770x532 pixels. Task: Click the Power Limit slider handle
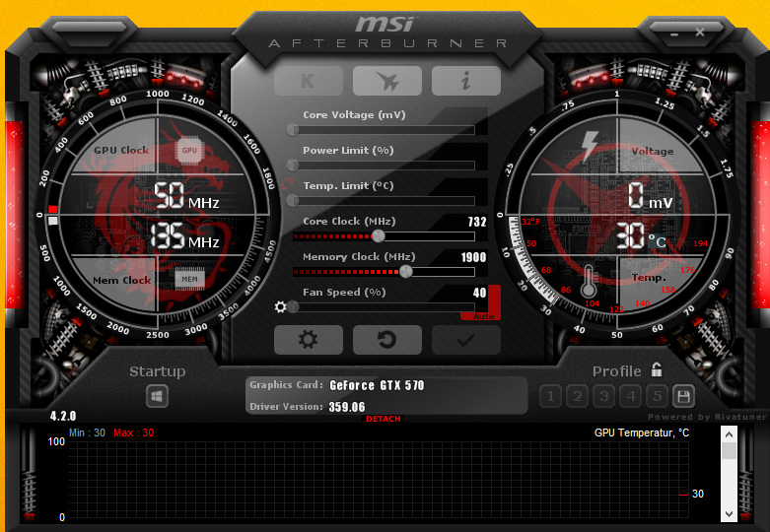tap(293, 165)
